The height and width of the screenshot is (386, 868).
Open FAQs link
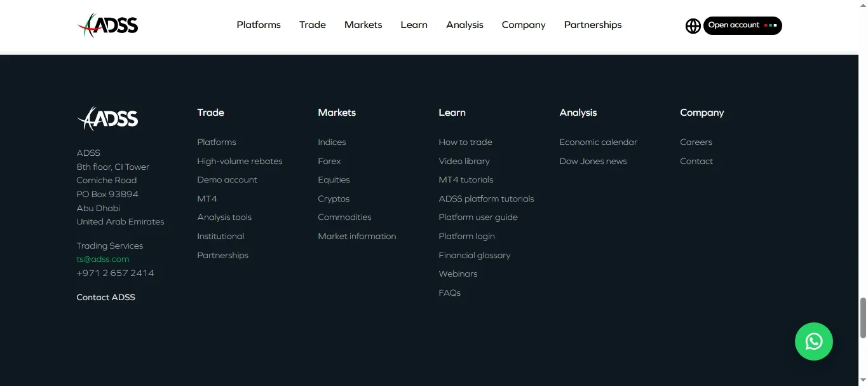(449, 293)
